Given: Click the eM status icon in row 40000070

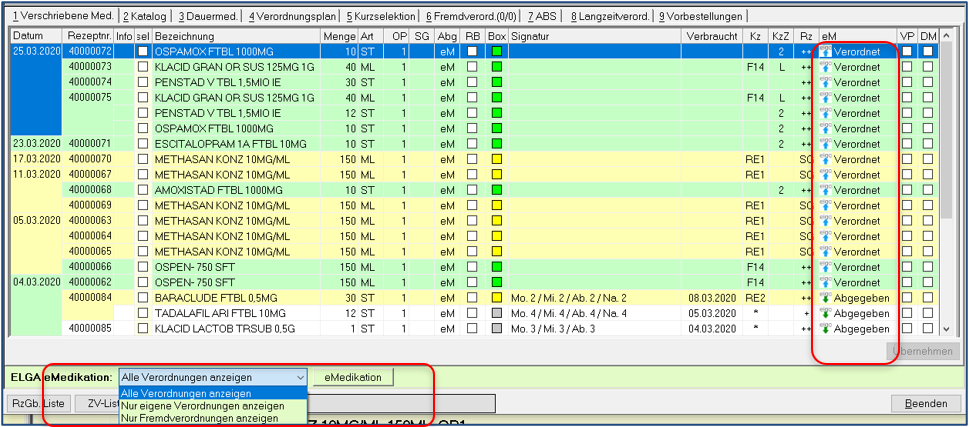Looking at the screenshot, I should point(825,159).
